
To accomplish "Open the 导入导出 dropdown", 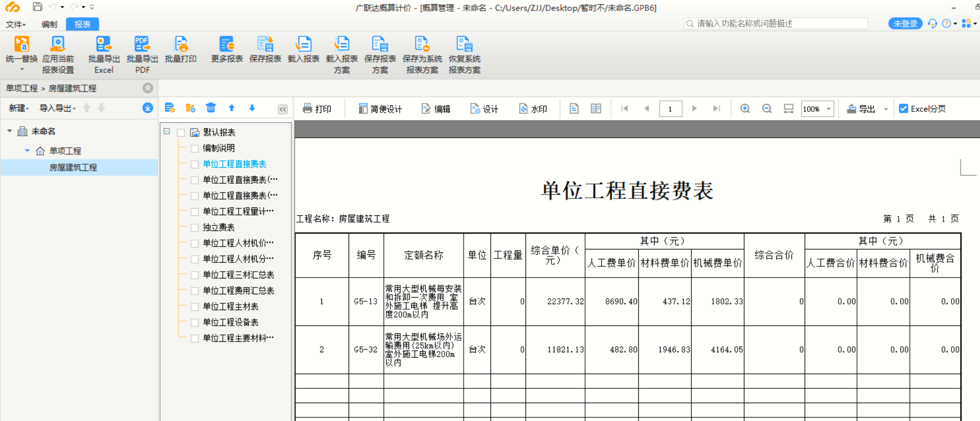I will tap(58, 108).
